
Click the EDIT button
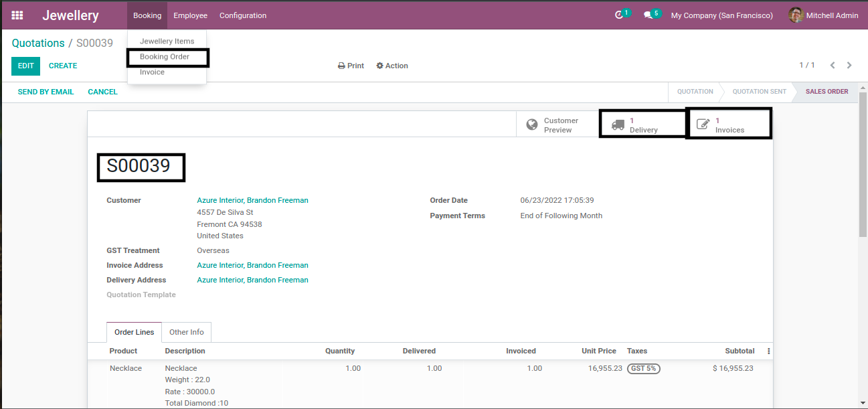coord(25,66)
